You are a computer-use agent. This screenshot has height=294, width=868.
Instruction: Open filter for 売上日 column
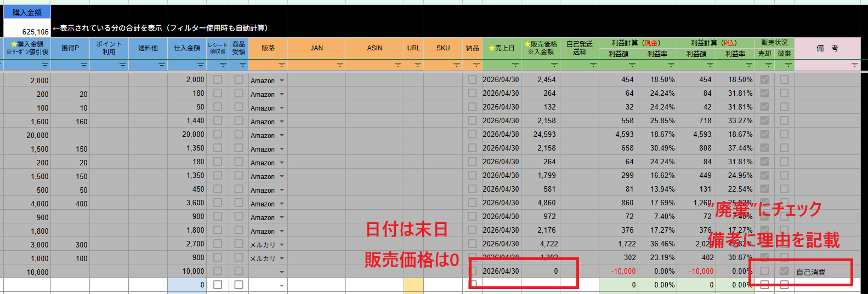[515, 65]
